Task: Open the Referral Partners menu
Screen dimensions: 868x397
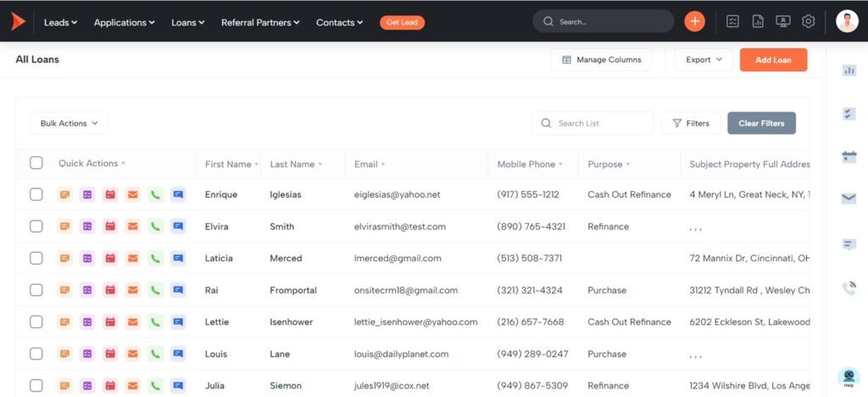Action: (260, 23)
